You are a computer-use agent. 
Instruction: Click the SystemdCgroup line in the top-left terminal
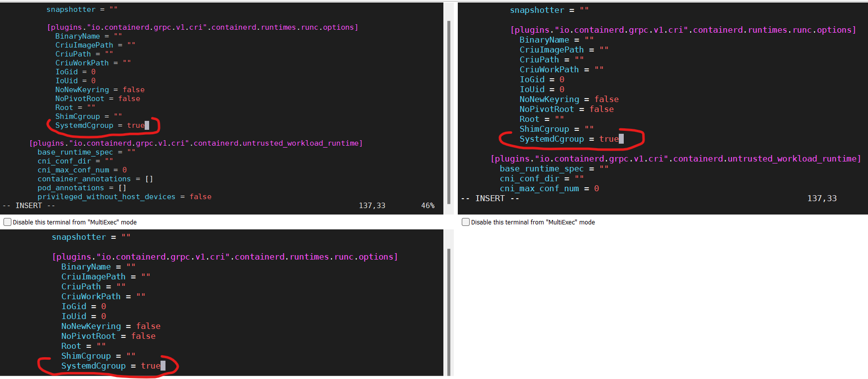tap(99, 125)
